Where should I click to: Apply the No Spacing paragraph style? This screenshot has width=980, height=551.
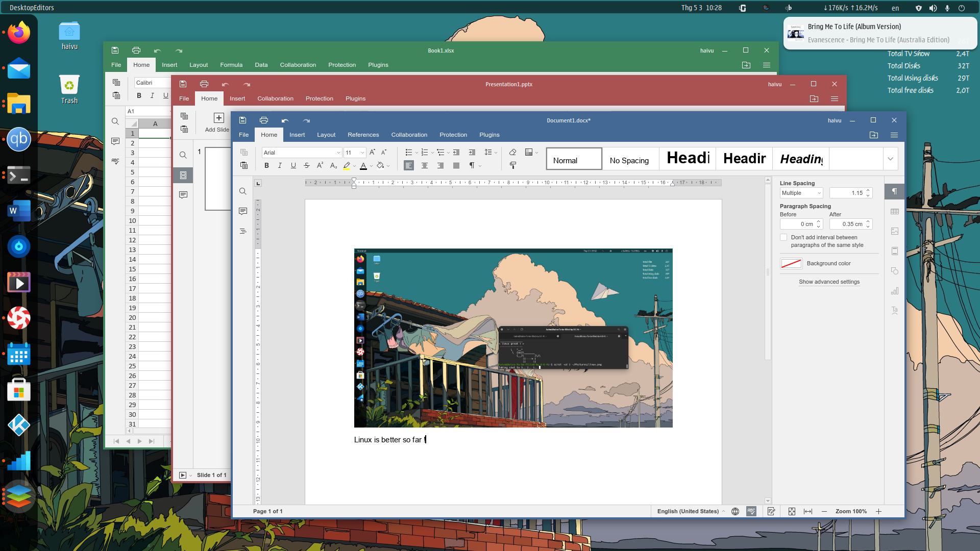click(631, 159)
